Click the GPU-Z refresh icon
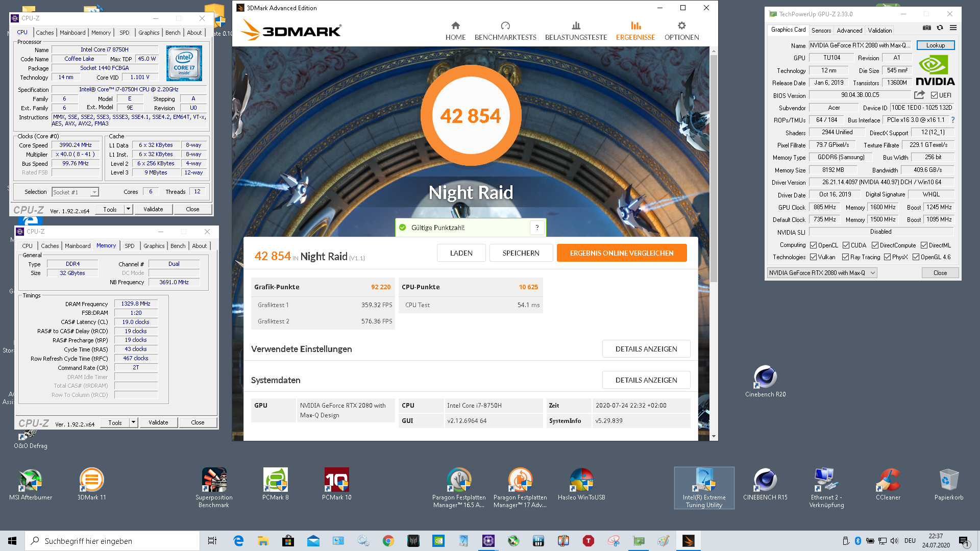The width and height of the screenshot is (980, 551). coord(940,28)
